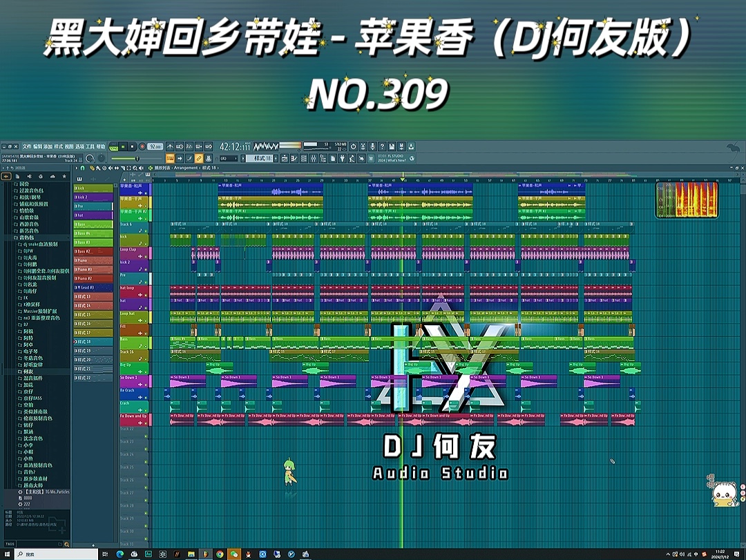Image resolution: width=746 pixels, height=560 pixels.
Task: Open WeChat from taskbar
Action: pyautogui.click(x=234, y=554)
